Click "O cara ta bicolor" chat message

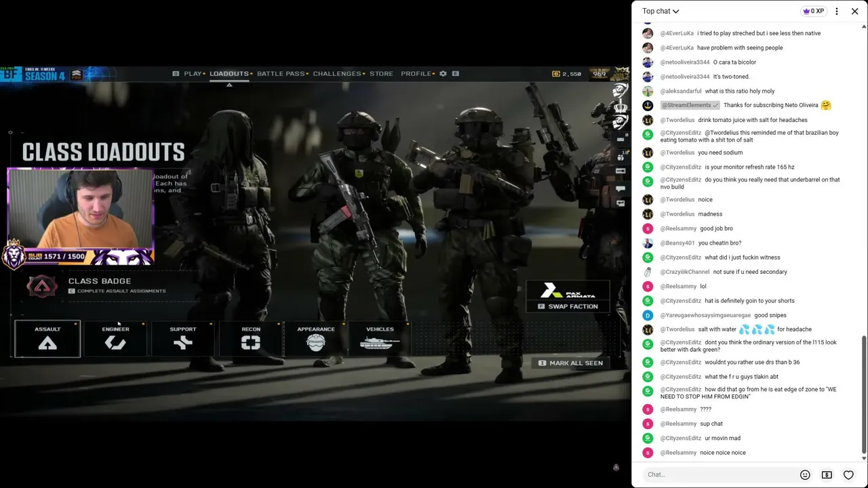734,62
